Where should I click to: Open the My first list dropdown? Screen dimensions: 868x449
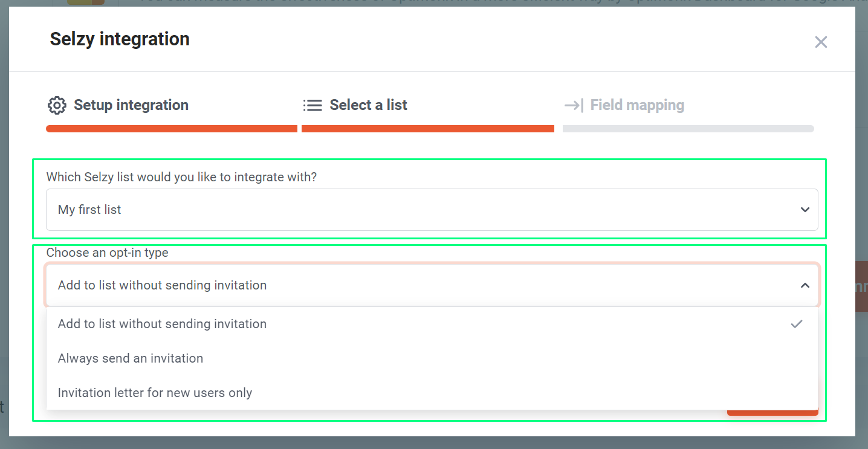tap(432, 210)
